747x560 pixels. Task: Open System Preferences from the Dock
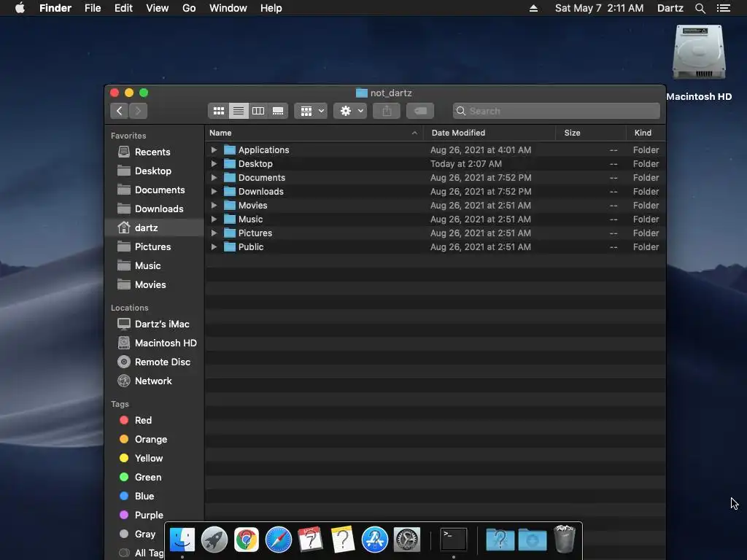(407, 540)
